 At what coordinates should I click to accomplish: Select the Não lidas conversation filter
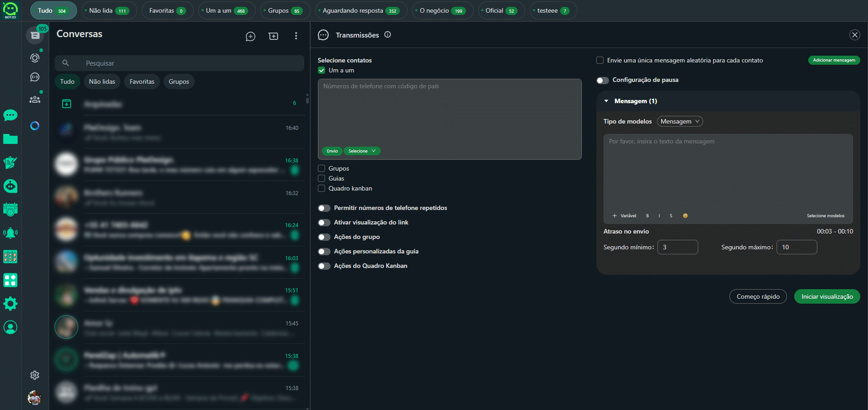click(x=102, y=81)
